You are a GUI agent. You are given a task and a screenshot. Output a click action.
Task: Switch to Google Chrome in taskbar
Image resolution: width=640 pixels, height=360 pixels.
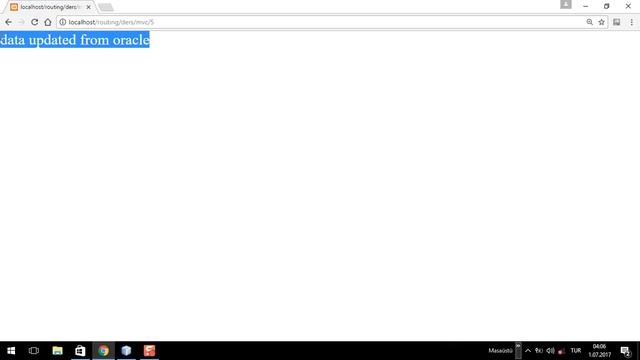pos(103,351)
